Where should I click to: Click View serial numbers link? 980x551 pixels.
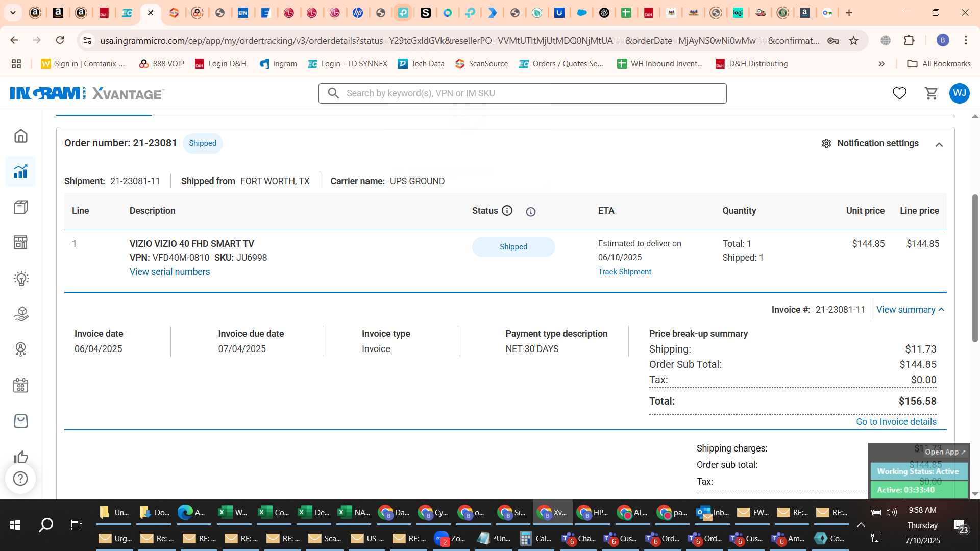pyautogui.click(x=169, y=272)
